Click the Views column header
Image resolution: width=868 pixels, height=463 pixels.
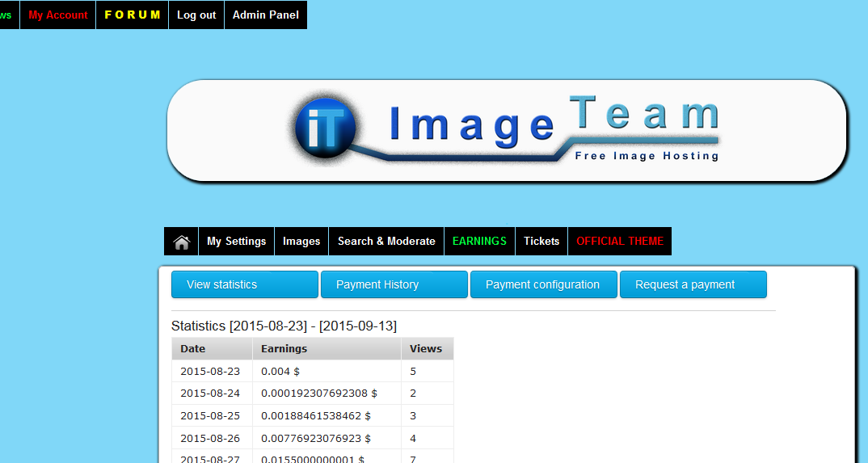coord(426,349)
